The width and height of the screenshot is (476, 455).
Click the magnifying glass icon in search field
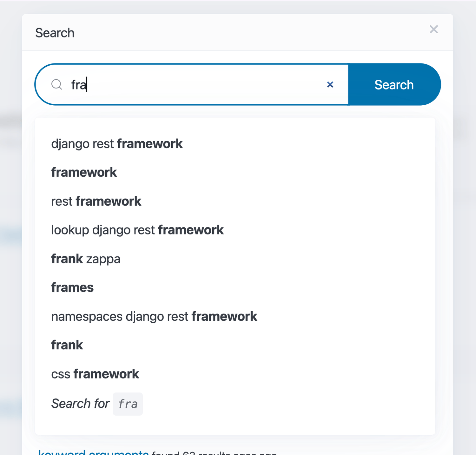(x=57, y=84)
